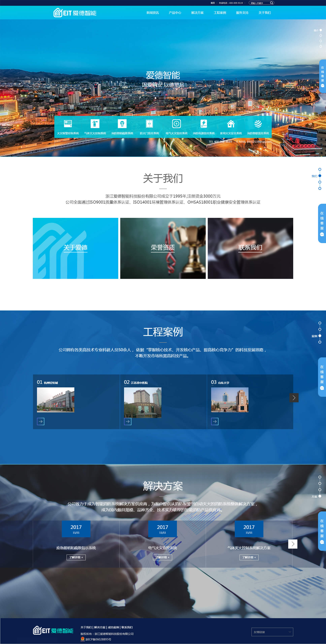Open the fire IoT monitoring system icon
326x644 pixels.
[x=258, y=123]
